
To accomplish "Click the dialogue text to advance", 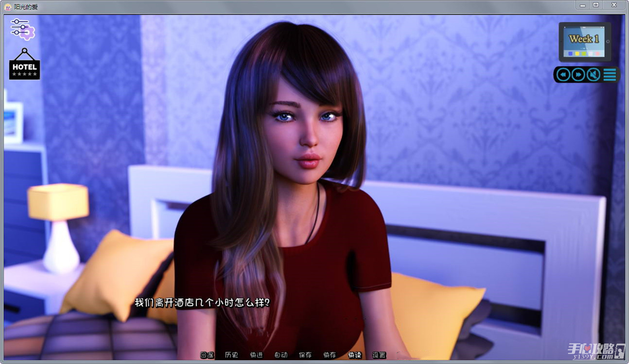I will [x=202, y=303].
